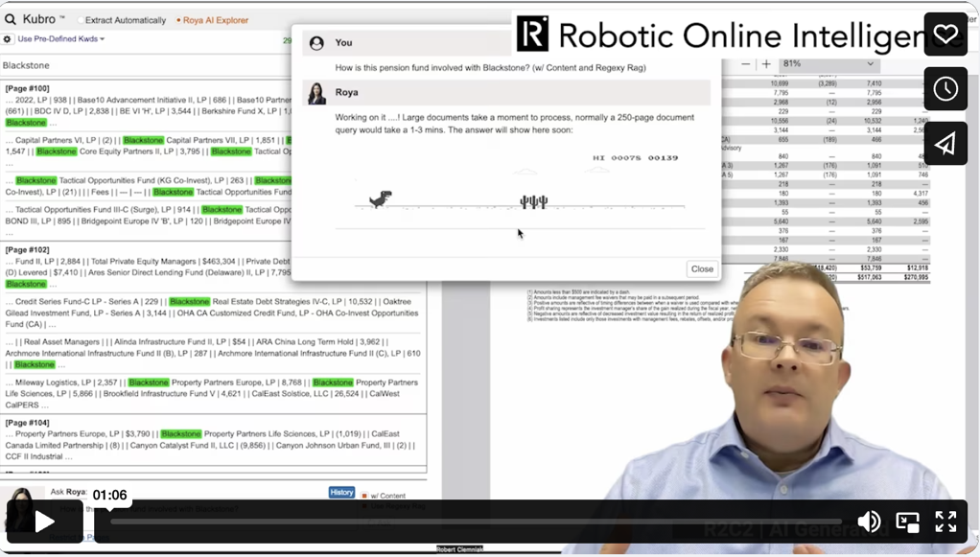This screenshot has height=557, width=980.
Task: Play the video
Action: click(x=44, y=522)
